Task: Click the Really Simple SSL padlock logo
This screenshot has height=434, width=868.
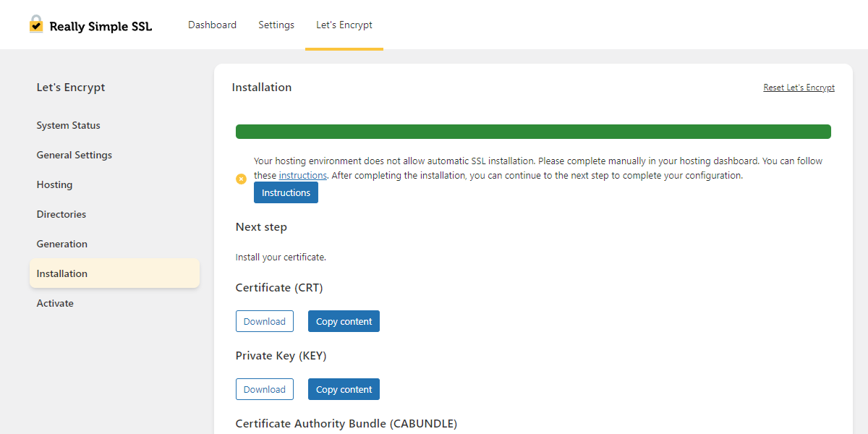Action: coord(36,25)
